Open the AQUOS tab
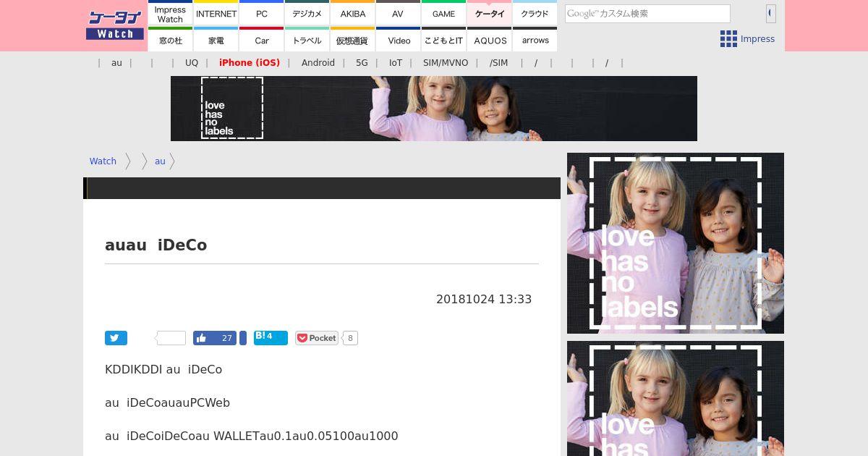868x456 pixels. click(x=489, y=40)
